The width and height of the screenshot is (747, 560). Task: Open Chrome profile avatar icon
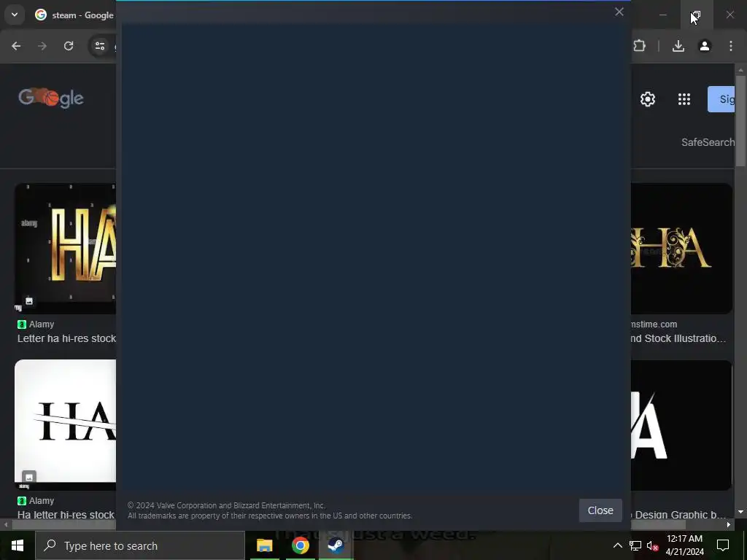(x=705, y=46)
